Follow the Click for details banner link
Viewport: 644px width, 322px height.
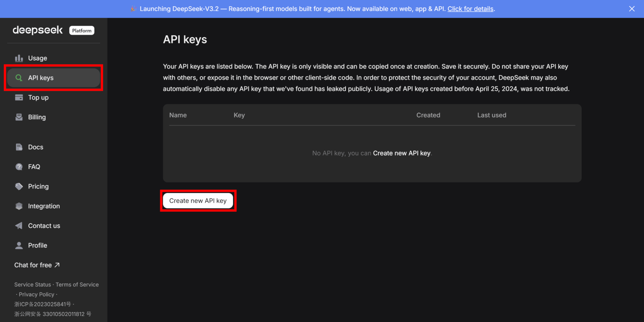click(470, 9)
